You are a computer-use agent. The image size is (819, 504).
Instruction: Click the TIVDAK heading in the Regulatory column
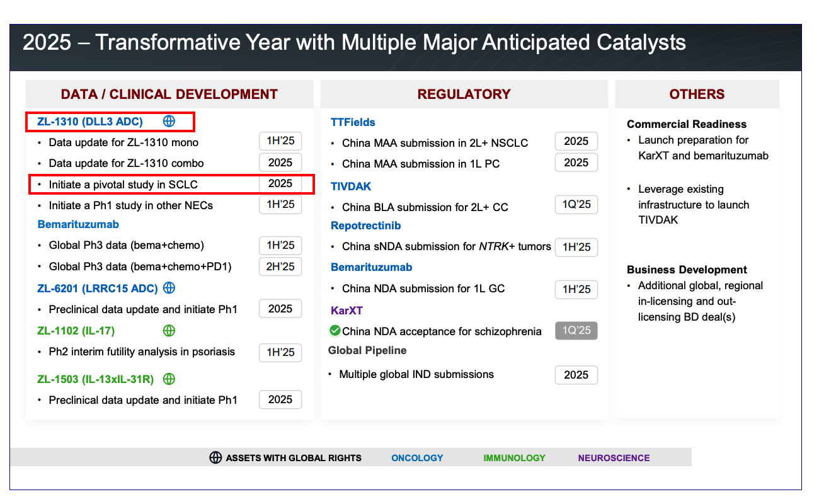click(351, 186)
